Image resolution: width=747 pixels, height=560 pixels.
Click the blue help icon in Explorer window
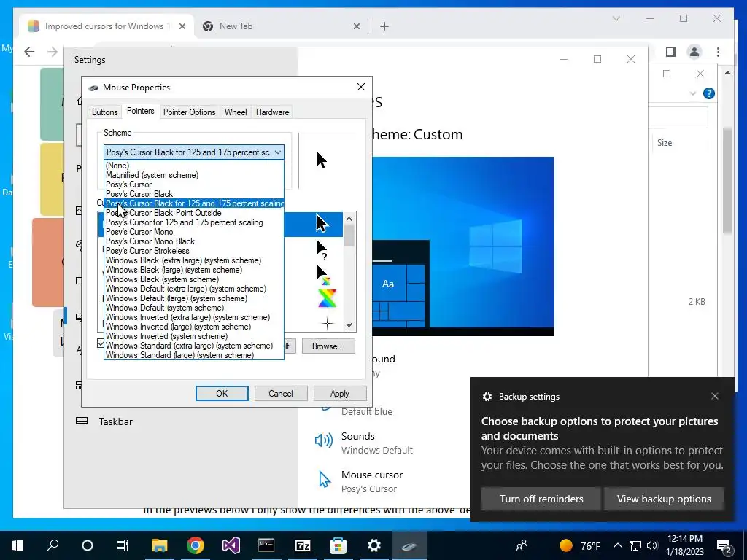click(x=709, y=93)
